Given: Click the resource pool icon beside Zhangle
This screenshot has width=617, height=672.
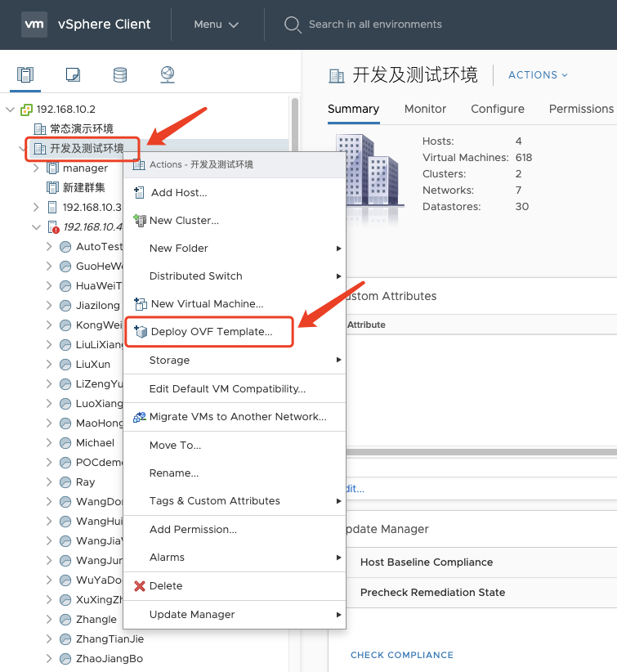Looking at the screenshot, I should pyautogui.click(x=65, y=620).
